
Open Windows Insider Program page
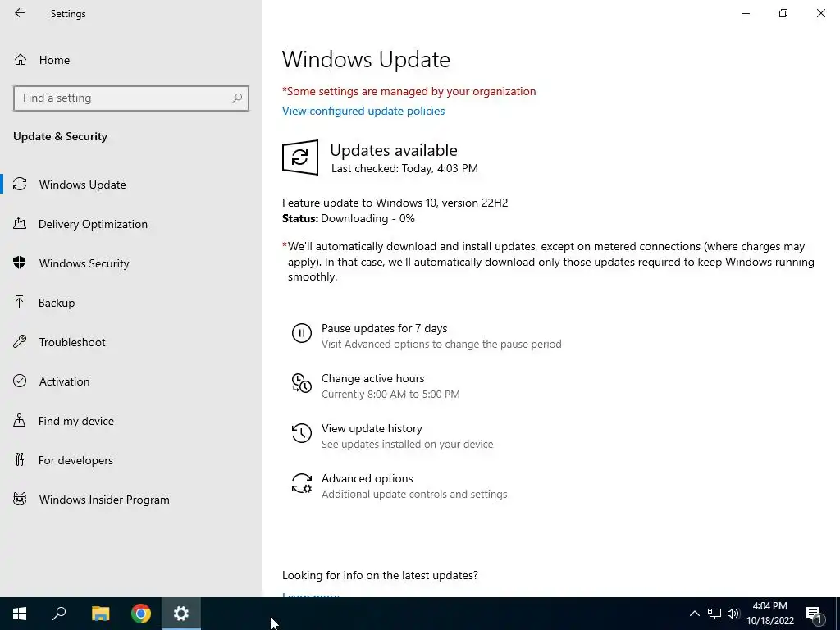(x=104, y=500)
